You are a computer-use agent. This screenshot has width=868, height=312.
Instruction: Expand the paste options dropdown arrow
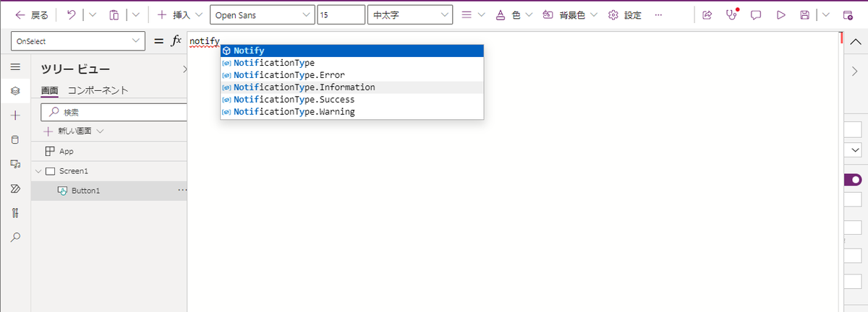pyautogui.click(x=135, y=14)
